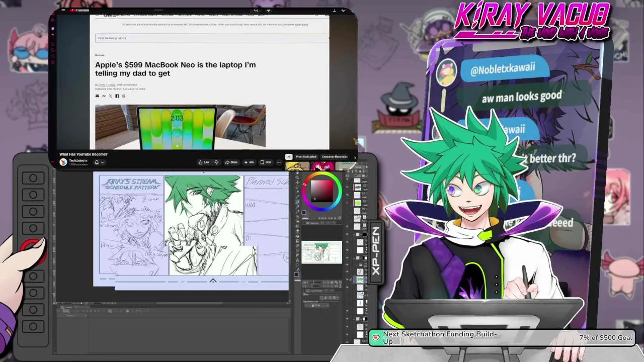644x362 pixels.
Task: Click the Navigator canvas preview thumbnail
Action: [321, 252]
